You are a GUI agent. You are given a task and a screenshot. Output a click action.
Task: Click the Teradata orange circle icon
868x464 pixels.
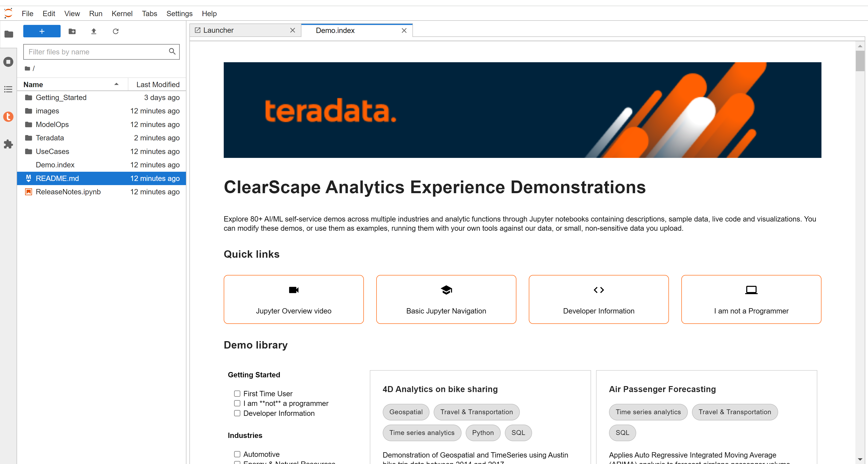pyautogui.click(x=8, y=117)
